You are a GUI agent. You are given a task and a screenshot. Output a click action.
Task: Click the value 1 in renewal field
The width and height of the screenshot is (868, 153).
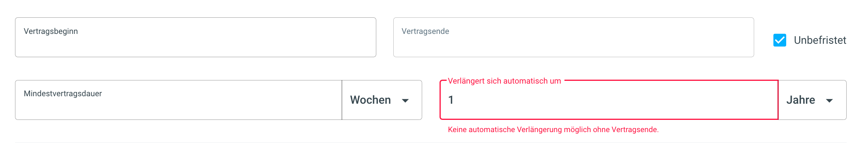click(451, 100)
